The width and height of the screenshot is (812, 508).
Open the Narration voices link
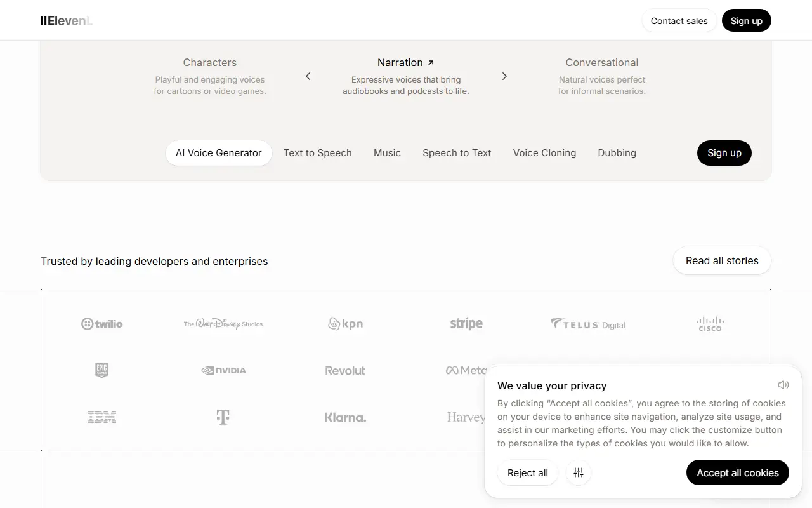406,62
